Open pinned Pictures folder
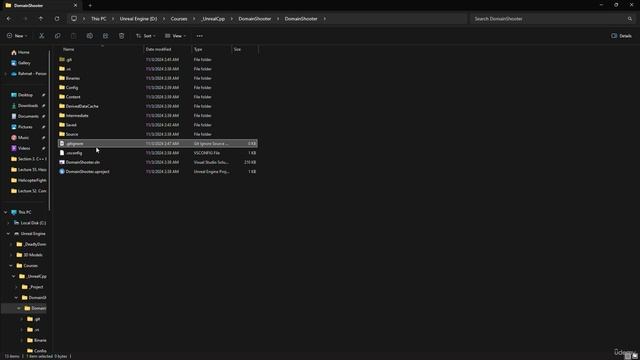Image resolution: width=640 pixels, height=360 pixels. [x=22, y=127]
